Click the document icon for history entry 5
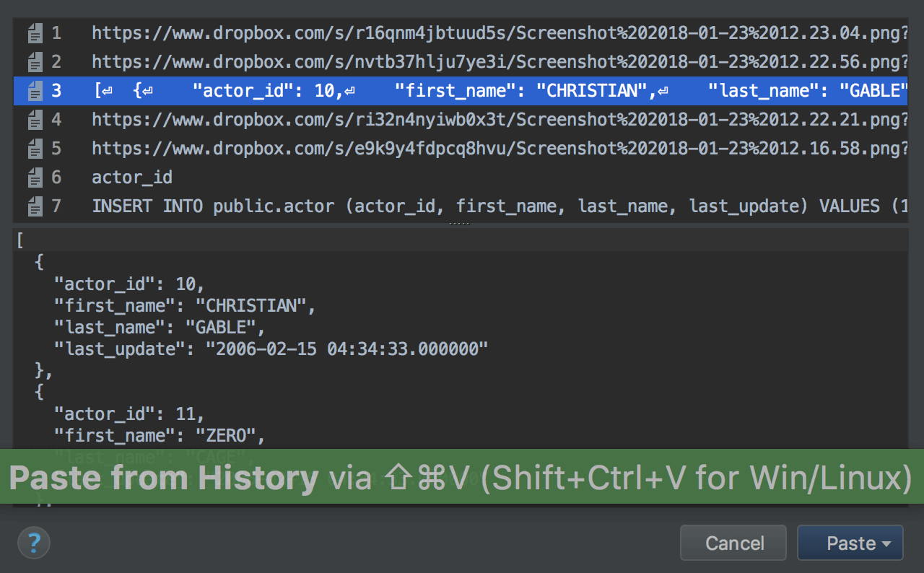 (x=35, y=149)
